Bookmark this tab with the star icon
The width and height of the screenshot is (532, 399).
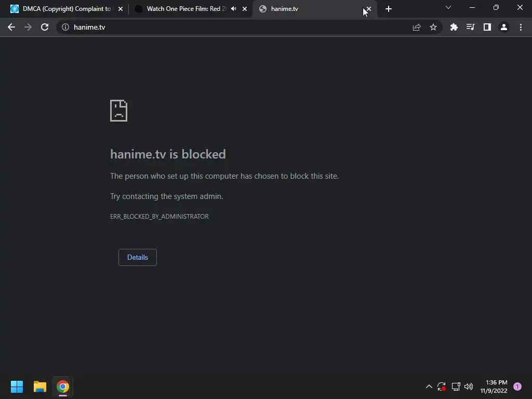click(433, 27)
